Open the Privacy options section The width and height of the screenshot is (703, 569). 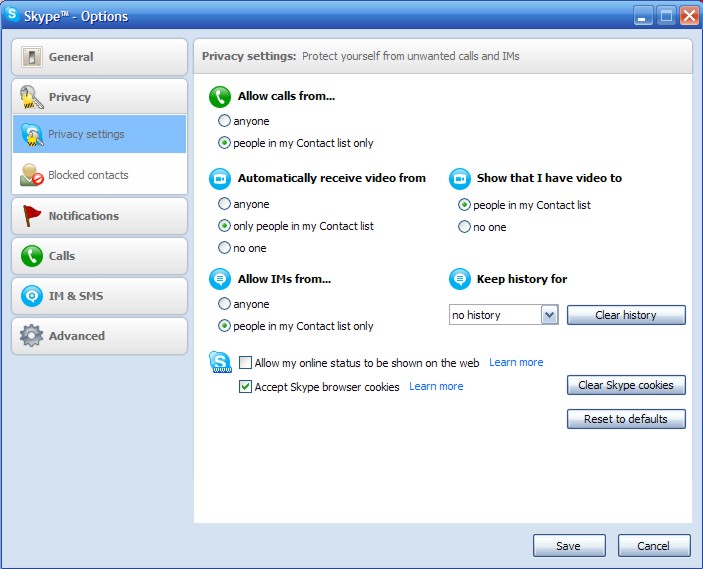tap(100, 97)
